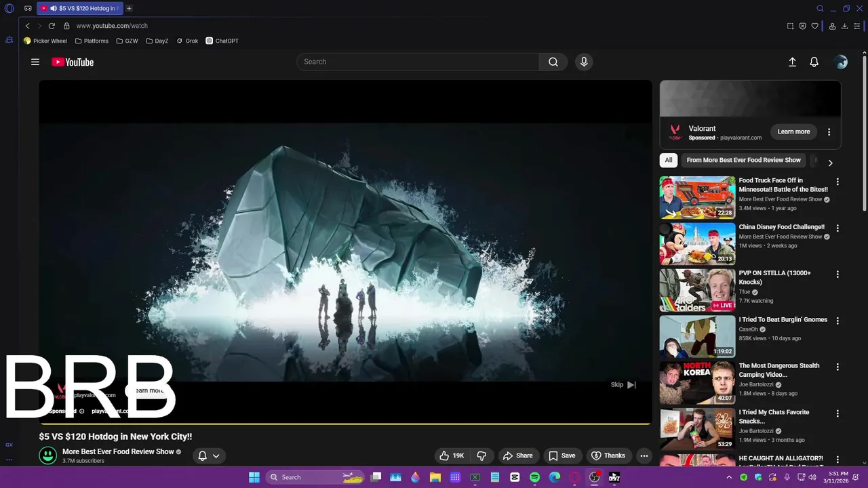Open the Grok bookmark
868x488 pixels.
[187, 41]
